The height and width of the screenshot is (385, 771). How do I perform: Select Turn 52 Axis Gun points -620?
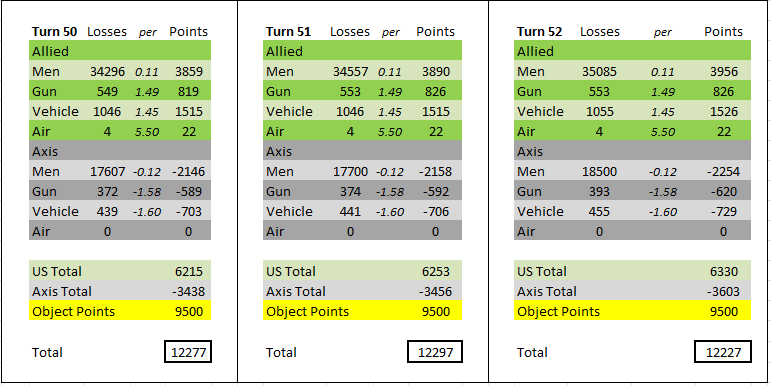pyautogui.click(x=723, y=192)
